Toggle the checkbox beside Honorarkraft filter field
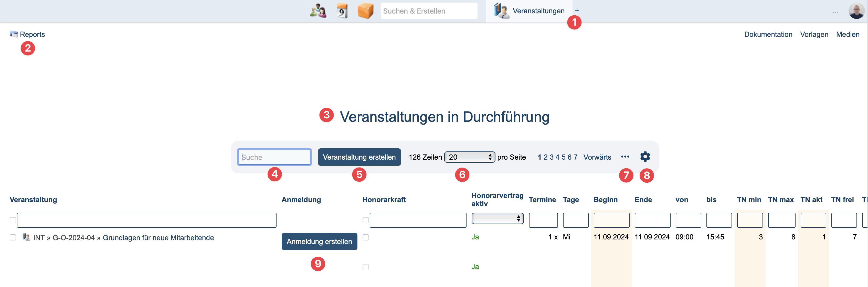 tap(365, 220)
